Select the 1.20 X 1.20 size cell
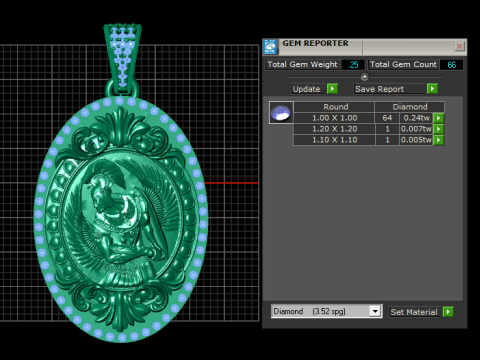This screenshot has width=480, height=360. pyautogui.click(x=334, y=129)
